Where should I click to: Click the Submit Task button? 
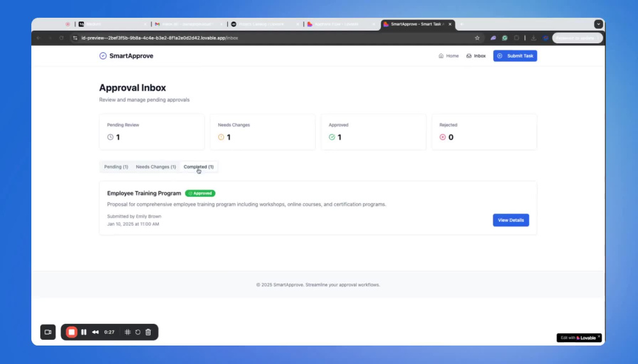(x=515, y=55)
